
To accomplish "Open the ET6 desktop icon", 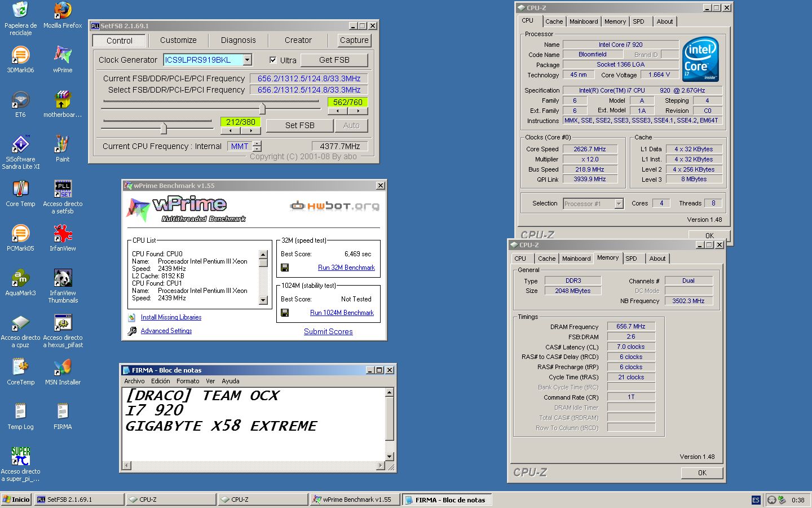I will pyautogui.click(x=20, y=99).
